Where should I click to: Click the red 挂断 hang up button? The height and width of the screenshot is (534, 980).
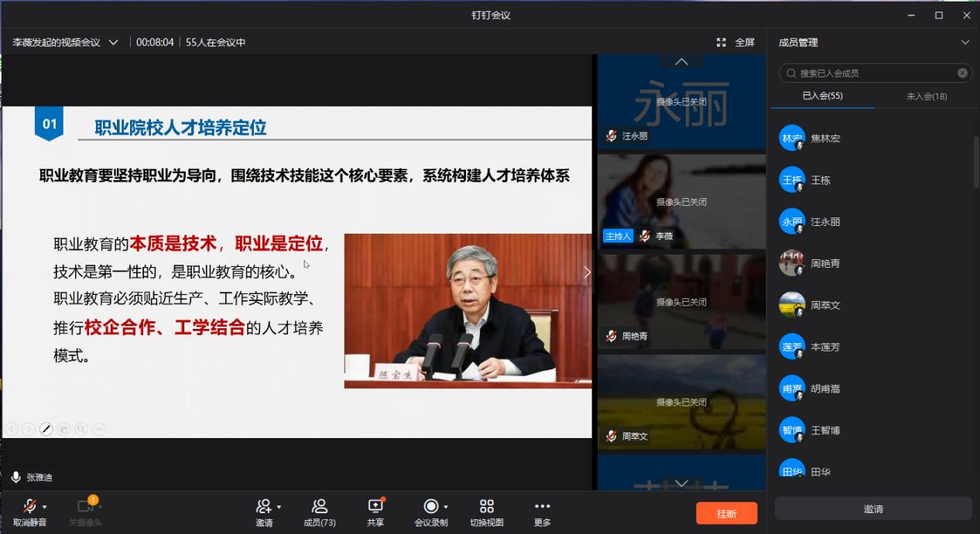726,513
